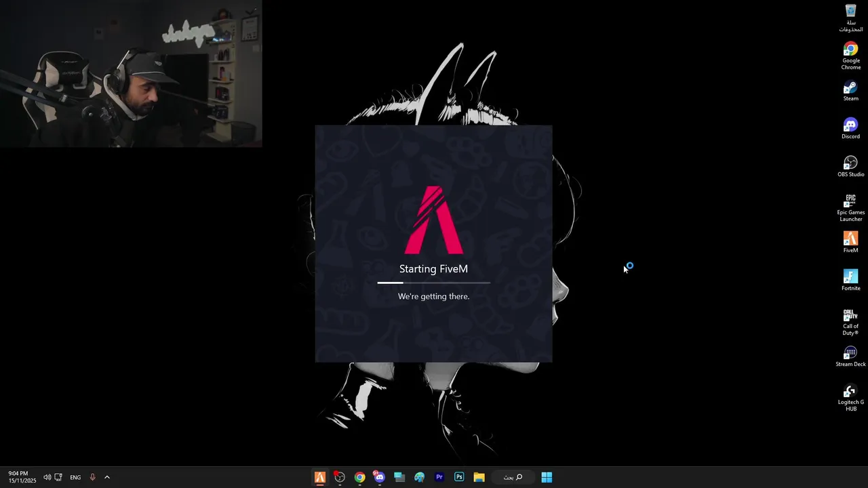This screenshot has width=868, height=488.
Task: Click the "We're getting there." message
Action: point(433,296)
